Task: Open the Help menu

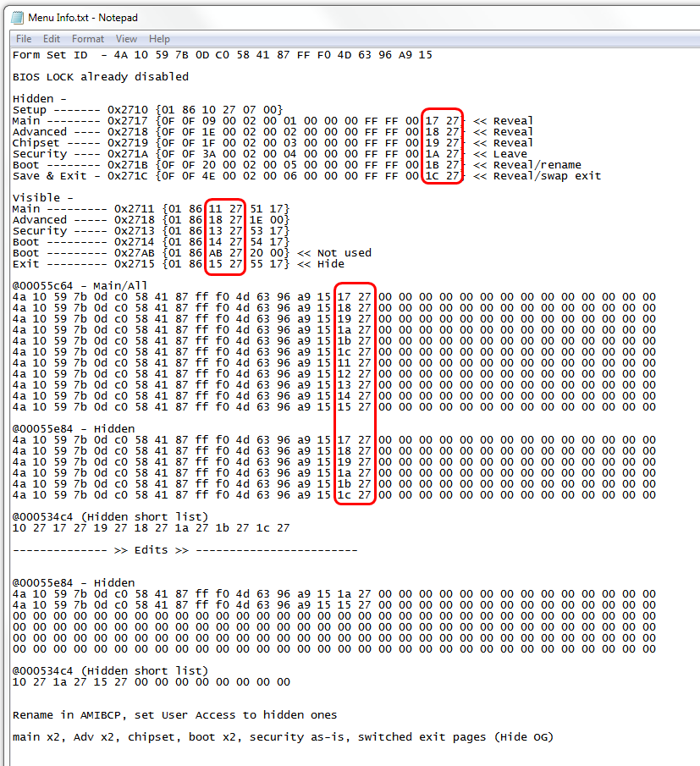Action: pos(159,39)
